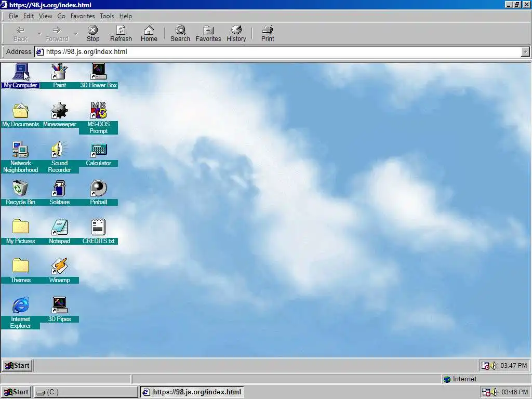Refresh the current page
The width and height of the screenshot is (532, 399).
tap(121, 34)
